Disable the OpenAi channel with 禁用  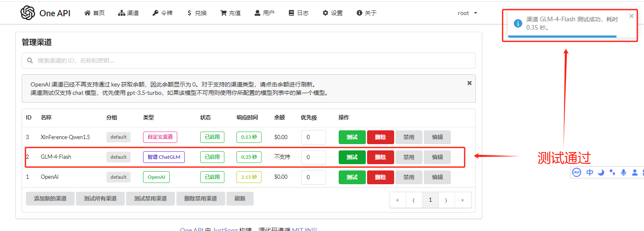409,177
